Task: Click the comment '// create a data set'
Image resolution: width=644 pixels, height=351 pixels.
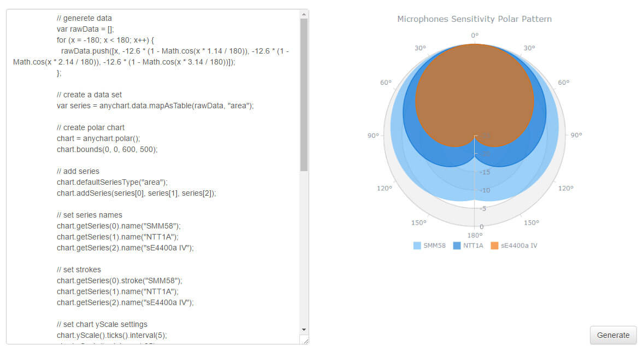Action: (89, 95)
